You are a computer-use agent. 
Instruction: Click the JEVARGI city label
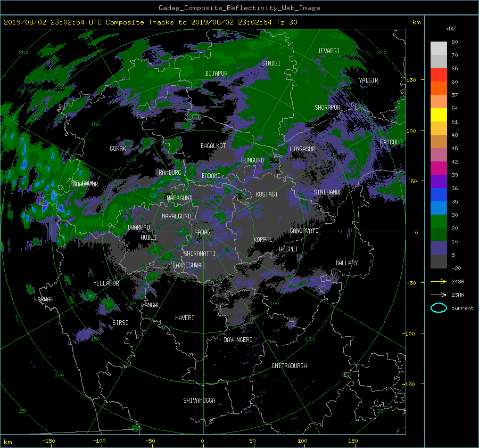point(328,51)
